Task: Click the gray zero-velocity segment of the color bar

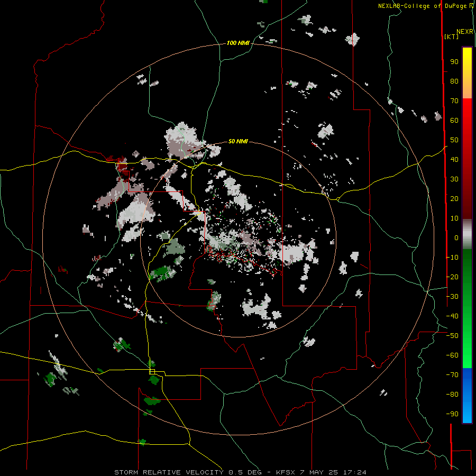Action: (x=467, y=234)
